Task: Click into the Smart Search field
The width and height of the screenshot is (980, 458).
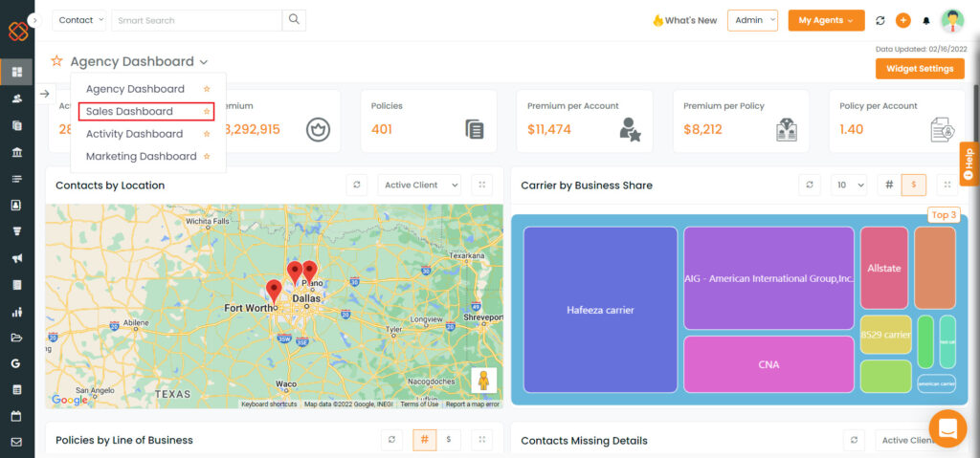Action: [x=196, y=20]
